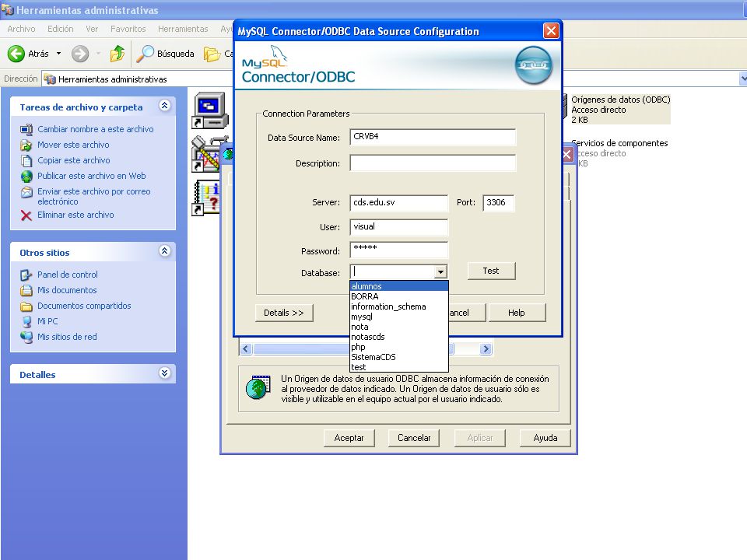Open Documentos compartidos link
747x560 pixels.
[84, 306]
